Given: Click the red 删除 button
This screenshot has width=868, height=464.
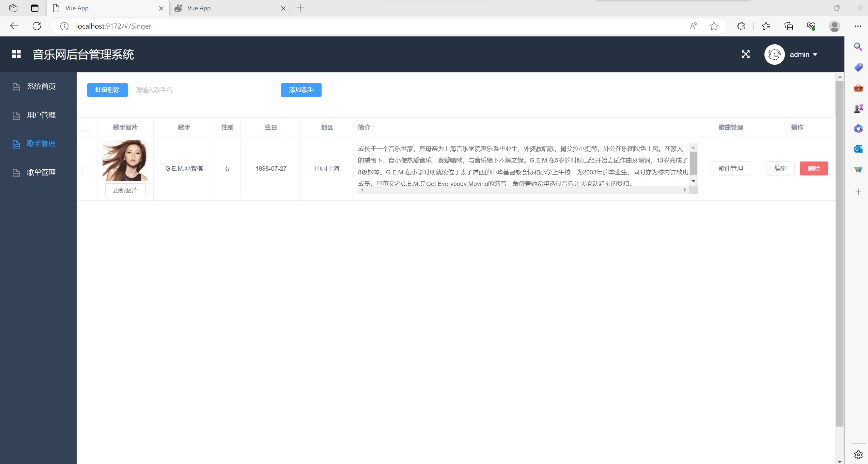Looking at the screenshot, I should (814, 169).
